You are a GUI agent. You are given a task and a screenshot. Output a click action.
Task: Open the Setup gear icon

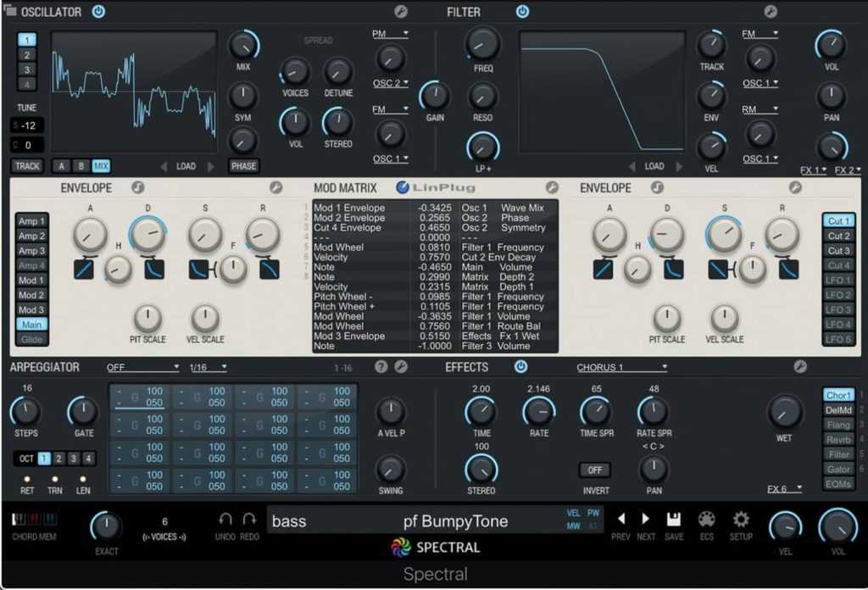pyautogui.click(x=741, y=519)
